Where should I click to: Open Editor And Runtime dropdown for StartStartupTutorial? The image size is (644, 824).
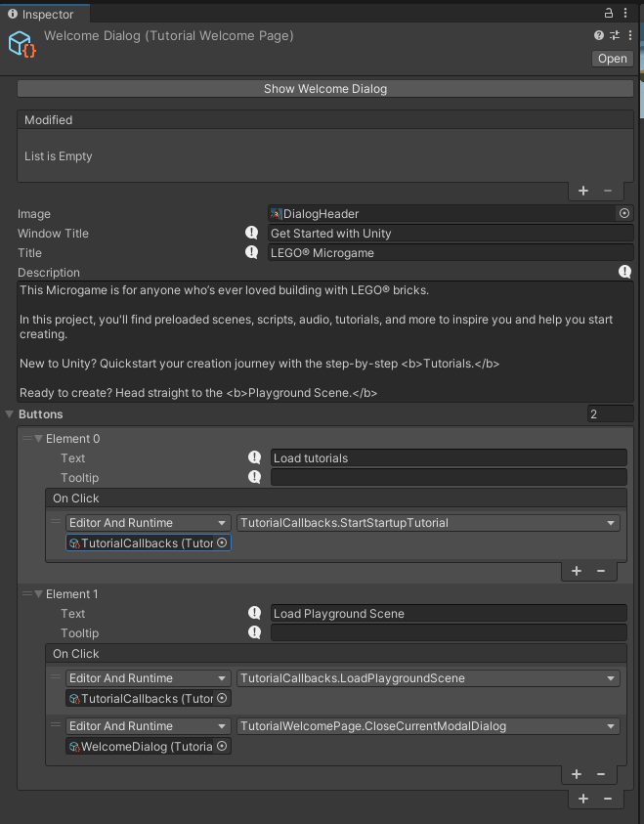(x=149, y=523)
